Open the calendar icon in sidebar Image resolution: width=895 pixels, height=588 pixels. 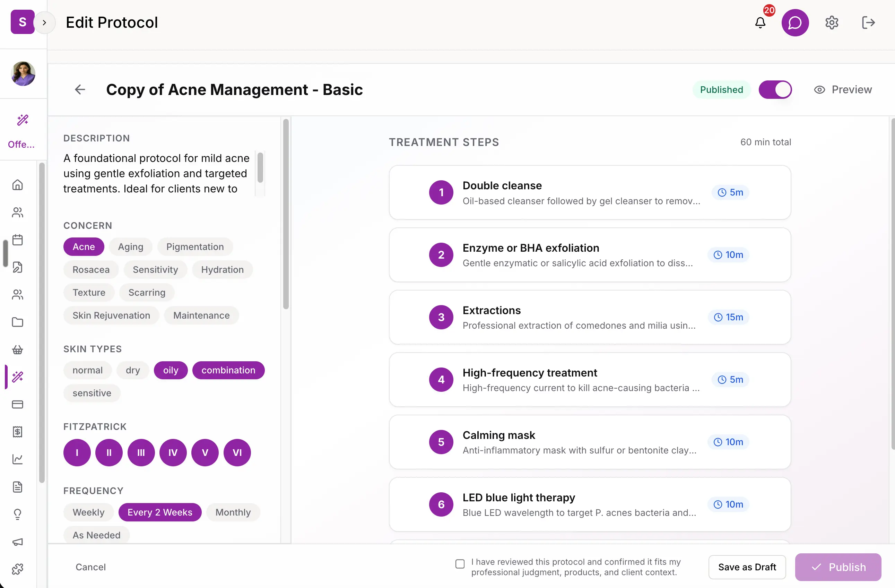pyautogui.click(x=18, y=240)
